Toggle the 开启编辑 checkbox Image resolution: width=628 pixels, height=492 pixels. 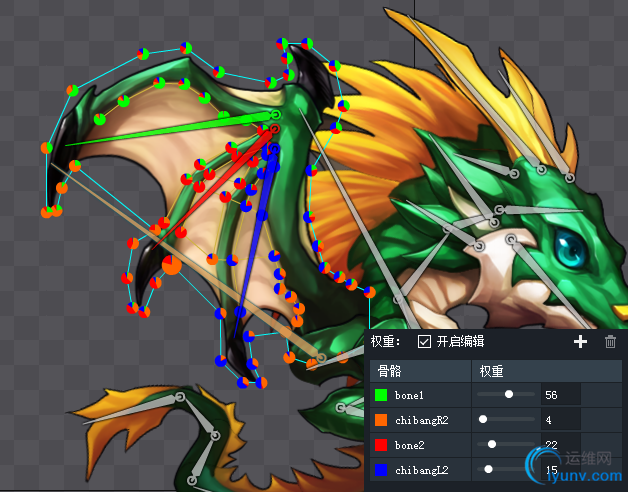pos(424,342)
